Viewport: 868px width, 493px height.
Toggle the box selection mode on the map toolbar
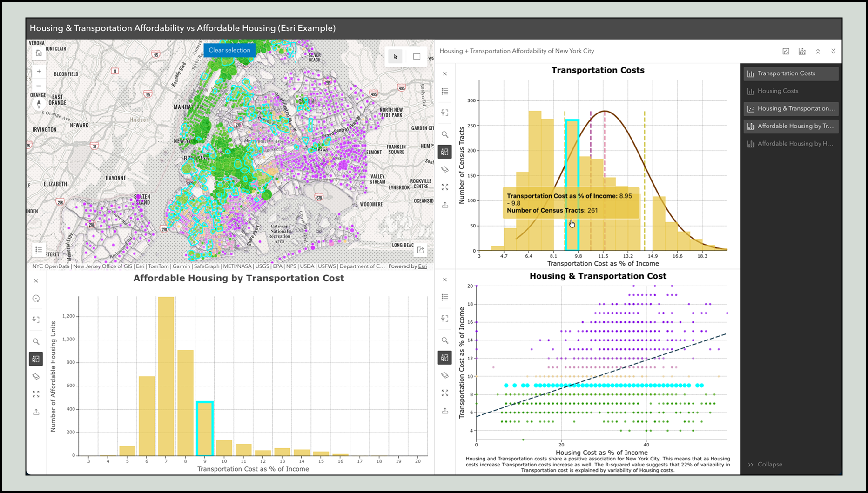tap(416, 56)
